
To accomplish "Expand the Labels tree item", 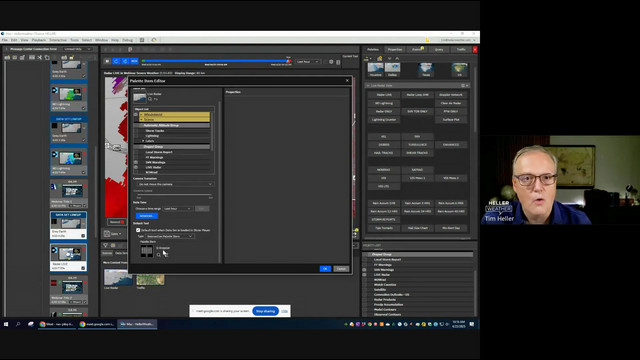I will coord(143,141).
